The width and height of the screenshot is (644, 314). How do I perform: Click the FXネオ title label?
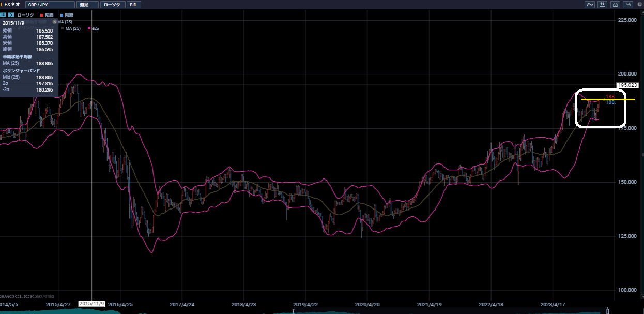coord(12,5)
